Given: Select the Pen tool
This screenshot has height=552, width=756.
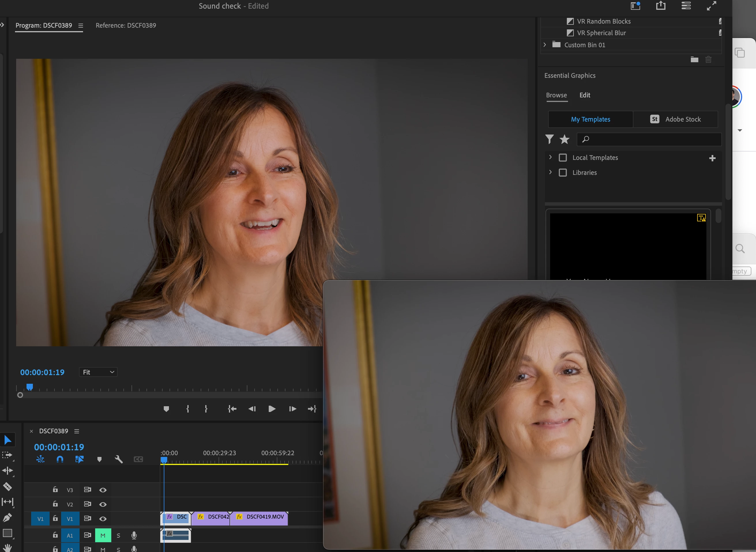Looking at the screenshot, I should (7, 518).
